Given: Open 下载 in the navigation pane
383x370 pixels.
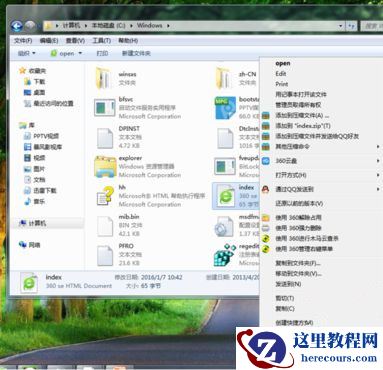Looking at the screenshot, I should pyautogui.click(x=35, y=82).
